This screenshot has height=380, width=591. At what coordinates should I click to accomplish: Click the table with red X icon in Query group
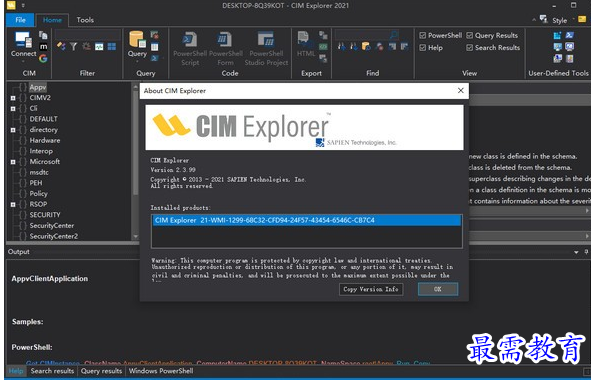[x=155, y=35]
